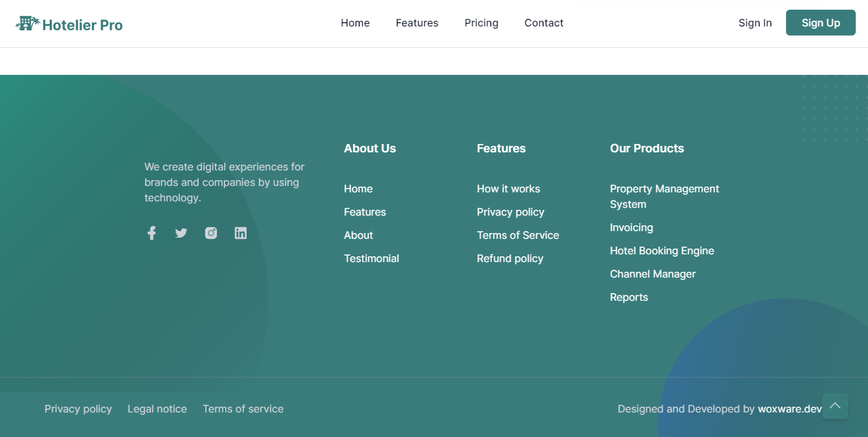The width and height of the screenshot is (868, 437).
Task: Click the Hotelier Pro logo
Action: [69, 24]
